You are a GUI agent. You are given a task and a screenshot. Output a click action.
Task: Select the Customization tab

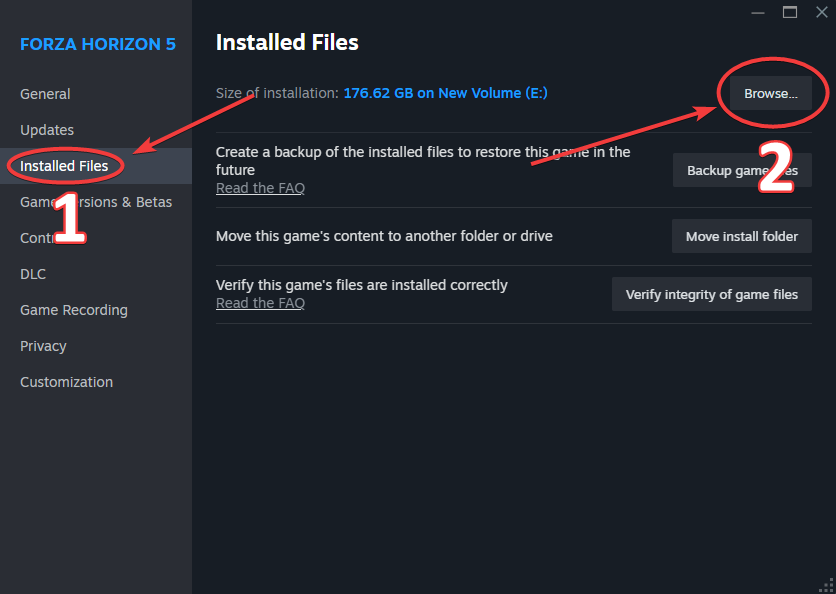pos(66,382)
